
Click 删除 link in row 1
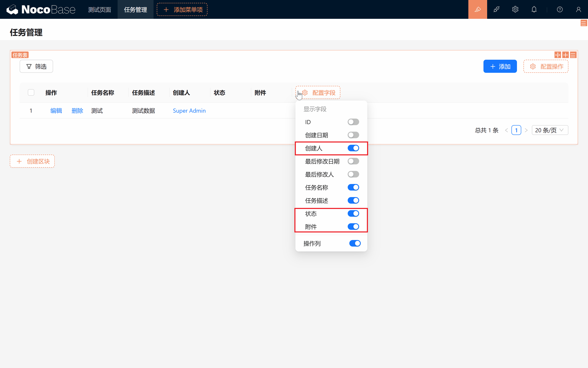click(77, 111)
